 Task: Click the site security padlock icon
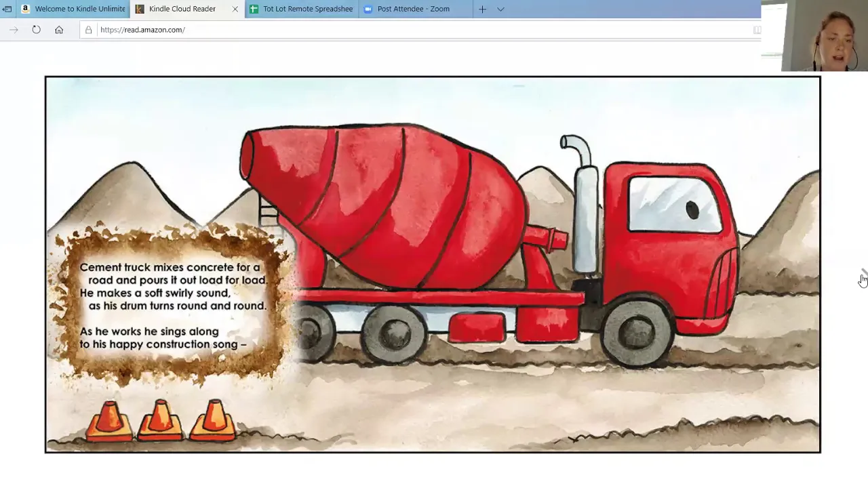click(88, 30)
